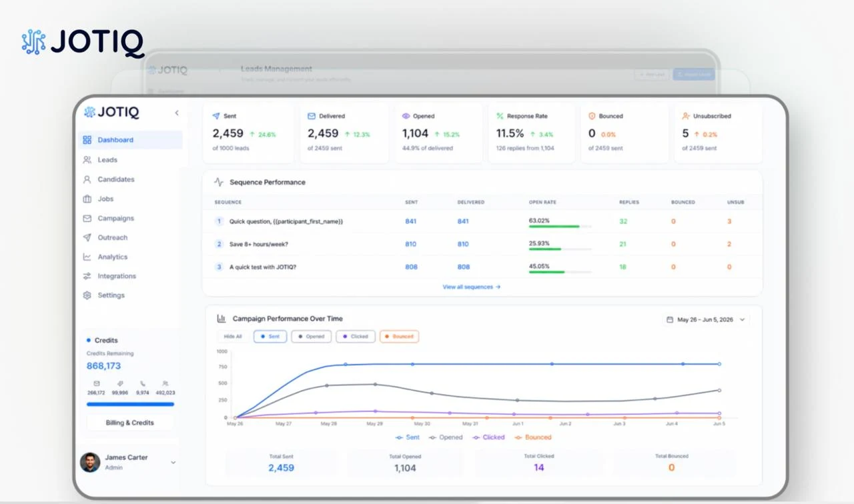Click the Bounced shield icon

point(591,116)
